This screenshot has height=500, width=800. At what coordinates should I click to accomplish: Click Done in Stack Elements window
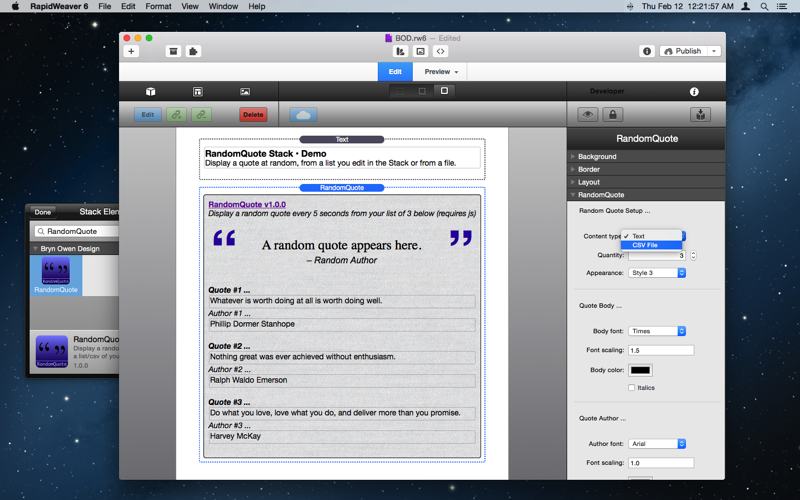(x=43, y=212)
